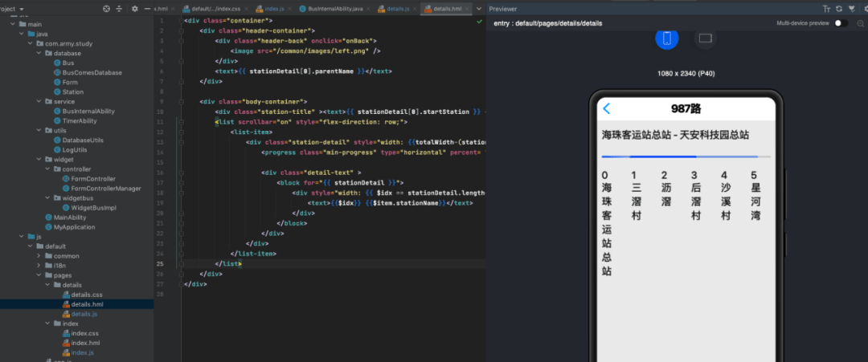Refresh the Previewer
This screenshot has width=868, height=362.
pos(839,9)
